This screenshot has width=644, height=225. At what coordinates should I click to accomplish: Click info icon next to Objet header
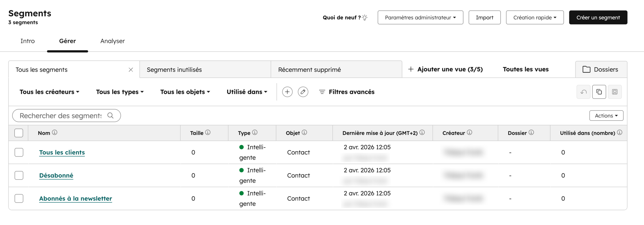[304, 132]
